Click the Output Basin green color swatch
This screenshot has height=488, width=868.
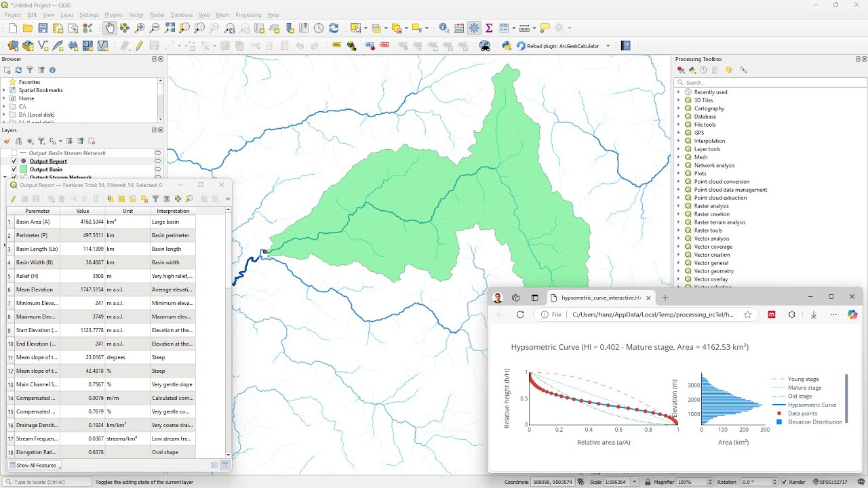23,169
